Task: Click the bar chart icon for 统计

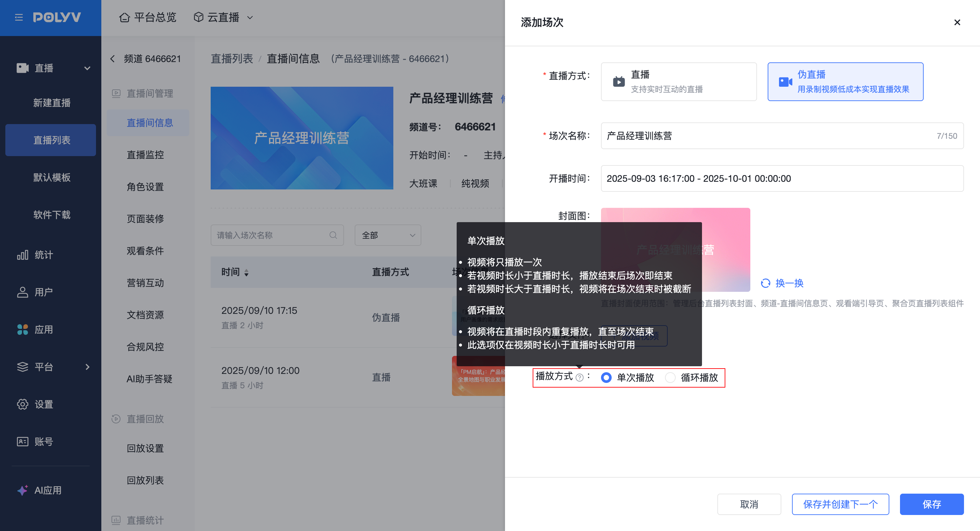Action: click(x=22, y=255)
